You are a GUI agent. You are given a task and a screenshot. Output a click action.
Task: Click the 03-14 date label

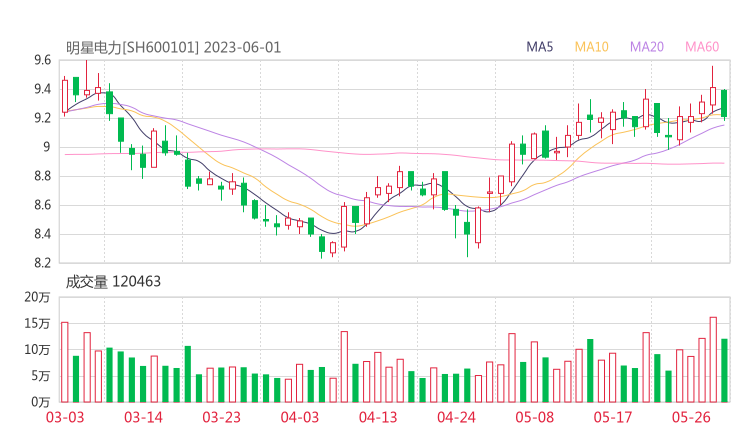(143, 417)
